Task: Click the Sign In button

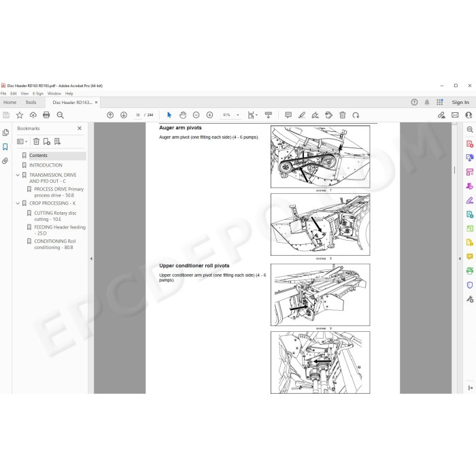Action: click(460, 102)
